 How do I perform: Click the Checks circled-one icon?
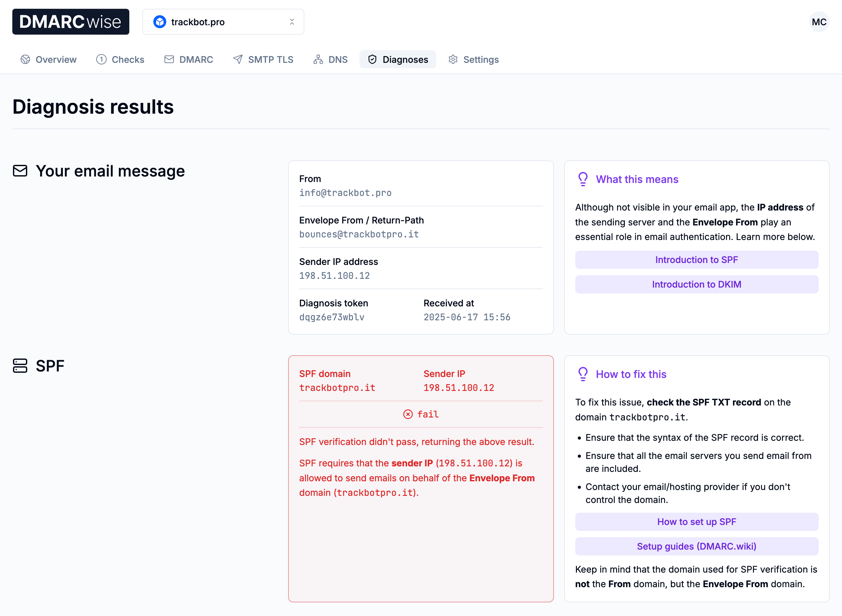point(101,59)
